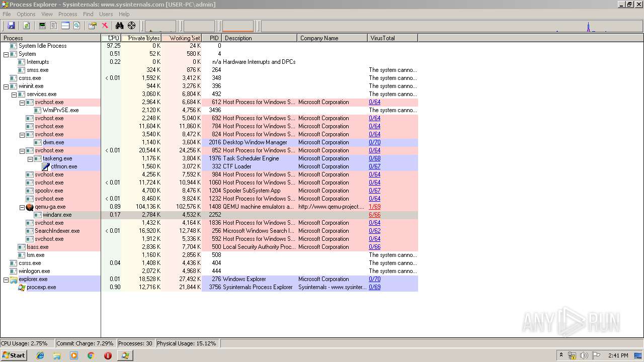
Task: Click the Action Center flag tray icon
Action: pyautogui.click(x=596, y=355)
